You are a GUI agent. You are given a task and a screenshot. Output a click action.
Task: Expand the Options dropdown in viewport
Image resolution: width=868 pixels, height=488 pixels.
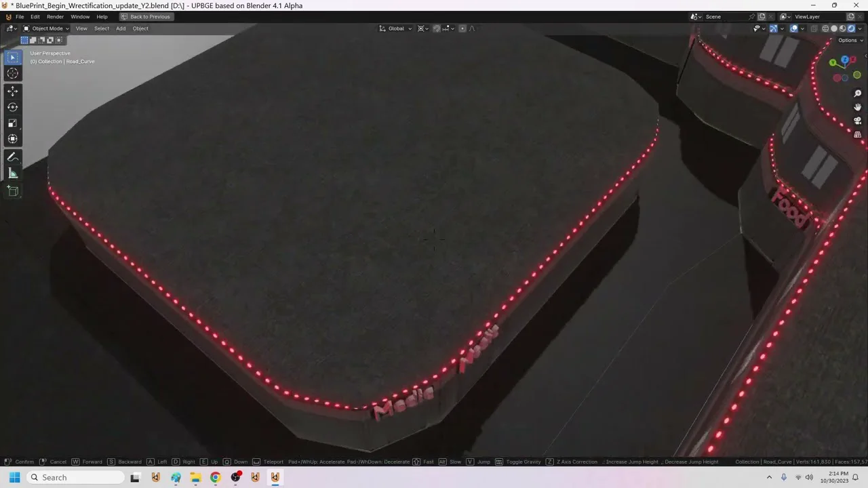(850, 40)
